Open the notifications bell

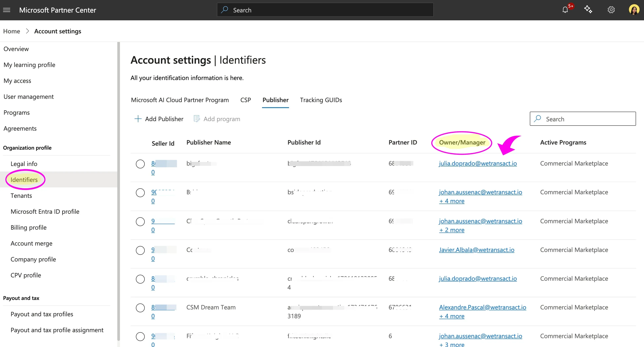pos(565,10)
